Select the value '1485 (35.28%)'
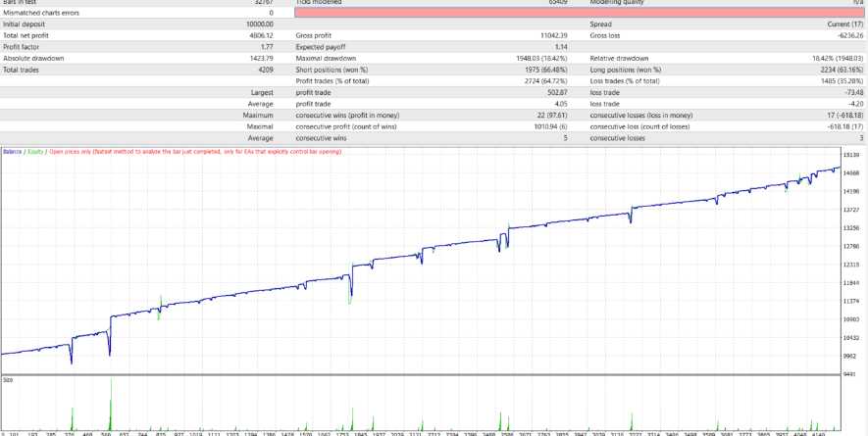 [842, 80]
